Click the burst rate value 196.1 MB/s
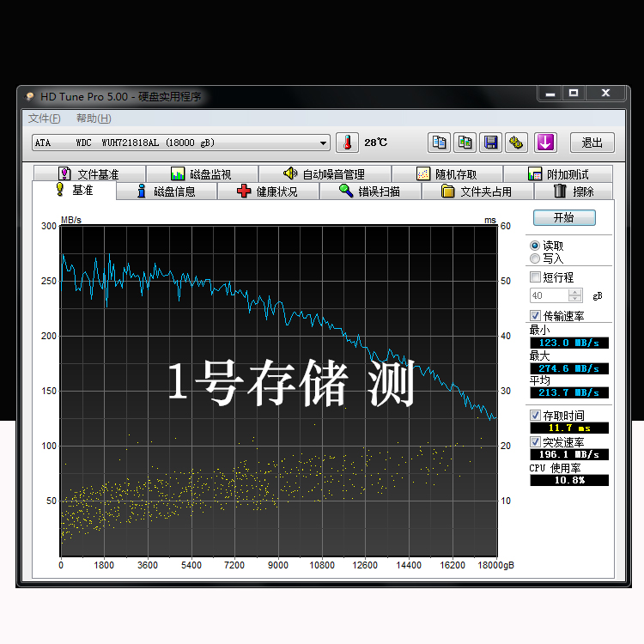The image size is (644, 644). point(569,454)
